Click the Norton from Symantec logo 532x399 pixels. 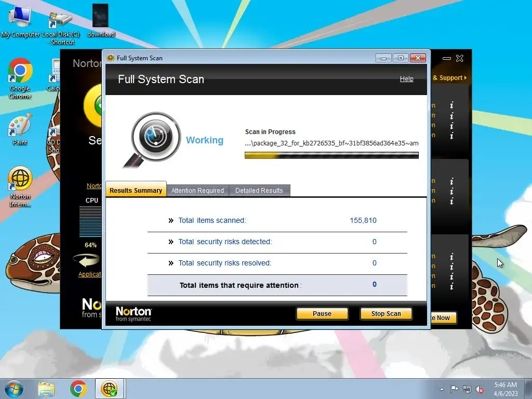pyautogui.click(x=134, y=314)
